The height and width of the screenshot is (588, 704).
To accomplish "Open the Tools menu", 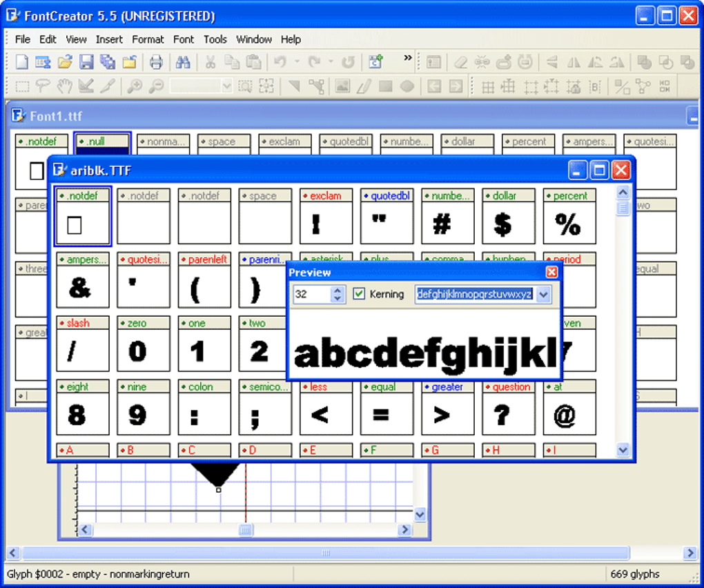I will point(215,39).
